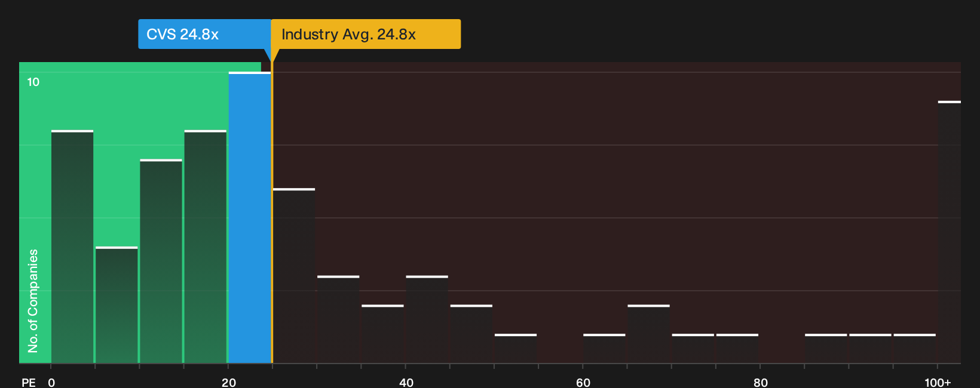Image resolution: width=980 pixels, height=388 pixels.
Task: Select the histogram bar for PE 10-15
Action: point(161,261)
